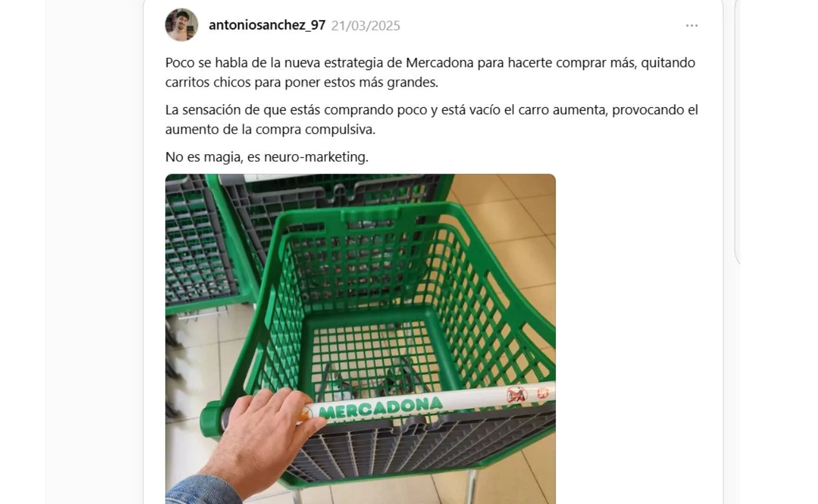
Task: Click the MERCADONA logo on the cart handle
Action: (x=381, y=406)
